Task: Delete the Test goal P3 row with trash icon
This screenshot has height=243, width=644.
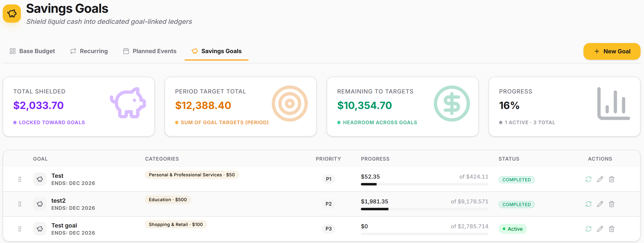Action: (x=612, y=229)
